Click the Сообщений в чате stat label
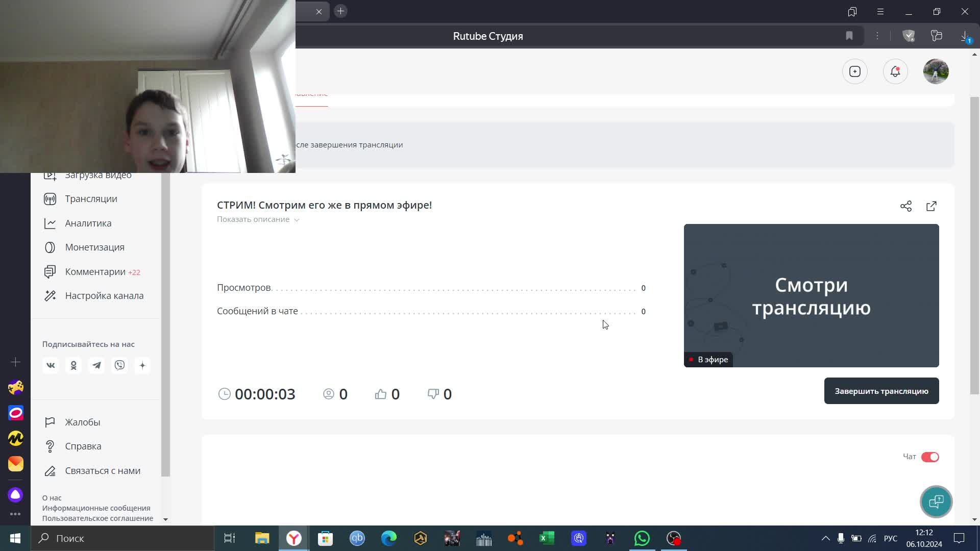This screenshot has width=980, height=551. 257,311
